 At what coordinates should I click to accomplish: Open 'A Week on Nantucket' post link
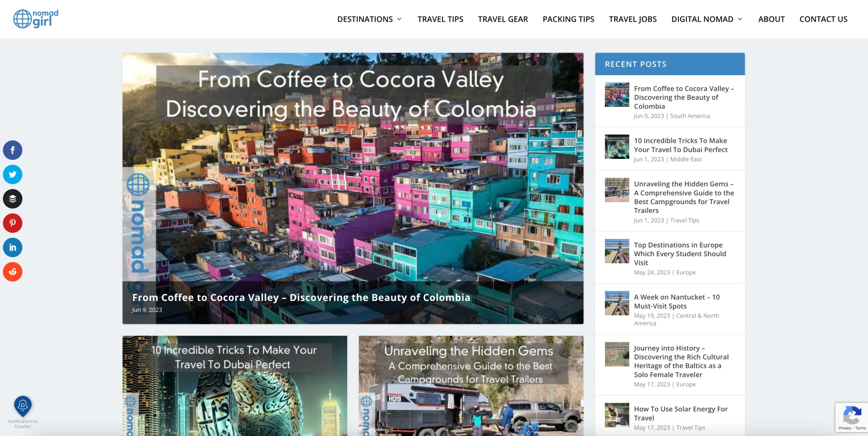click(677, 301)
